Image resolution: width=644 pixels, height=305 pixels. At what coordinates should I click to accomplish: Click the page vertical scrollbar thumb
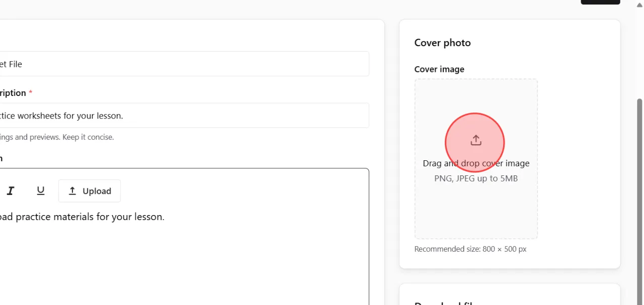(x=640, y=201)
